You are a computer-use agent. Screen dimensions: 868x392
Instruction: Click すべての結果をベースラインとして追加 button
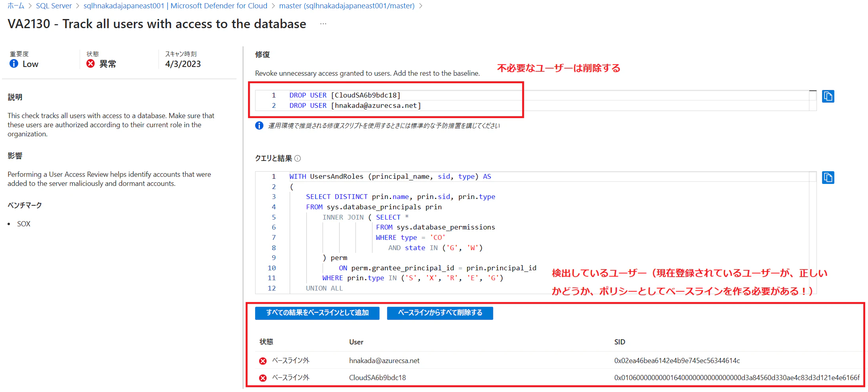click(x=317, y=313)
